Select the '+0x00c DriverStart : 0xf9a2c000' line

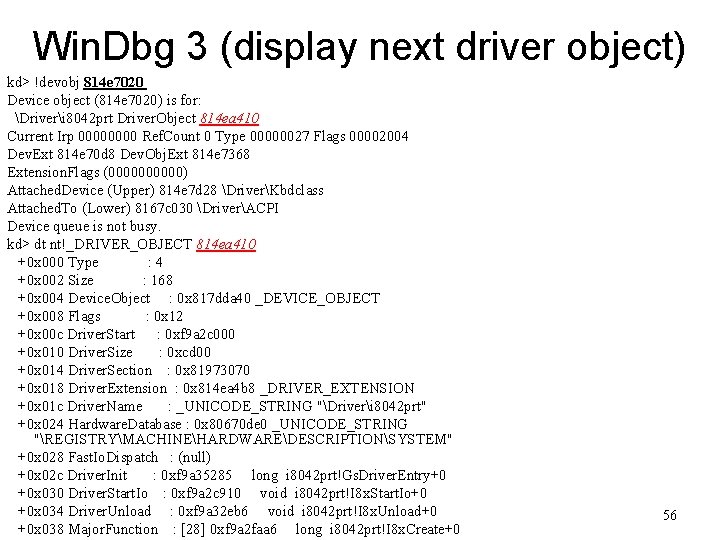tap(126, 334)
